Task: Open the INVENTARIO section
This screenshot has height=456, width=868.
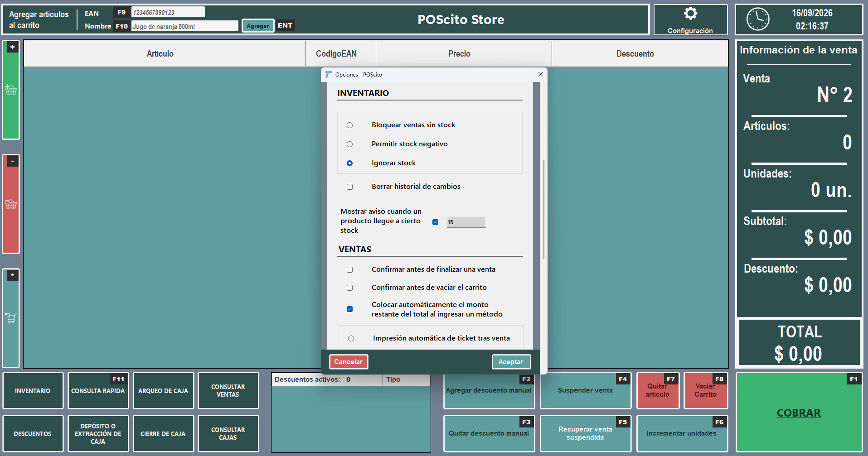Action: pos(33,391)
